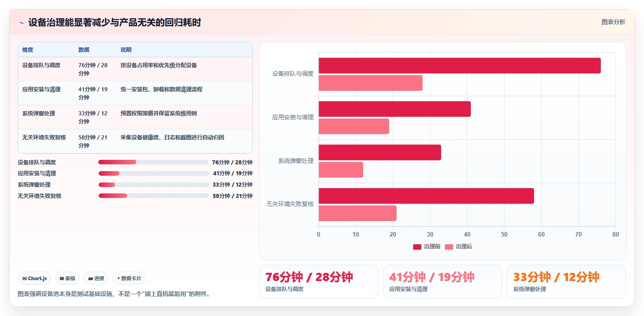Click the 设备排队与调度 progress bar
This screenshot has height=316, width=644.
[x=153, y=162]
